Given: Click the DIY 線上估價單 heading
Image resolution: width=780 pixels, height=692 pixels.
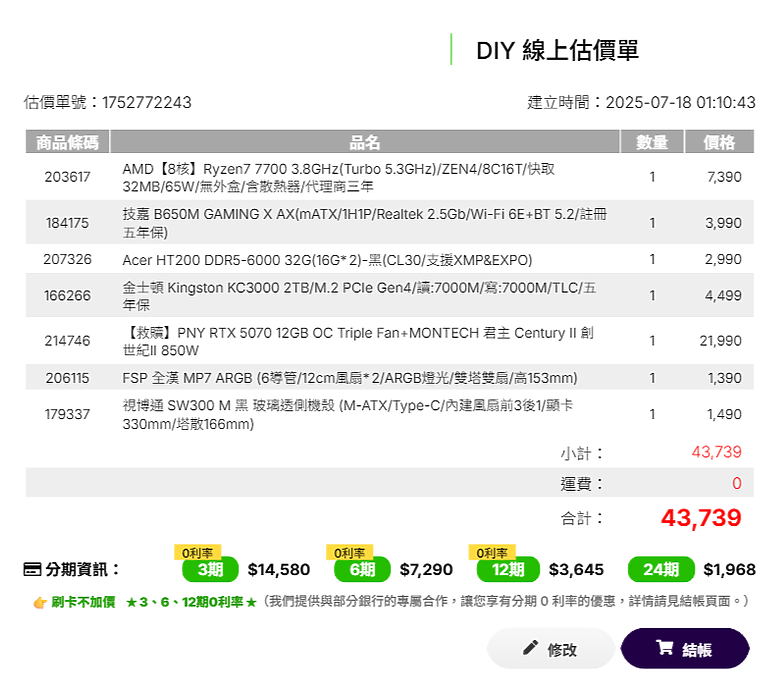Looking at the screenshot, I should coord(557,50).
